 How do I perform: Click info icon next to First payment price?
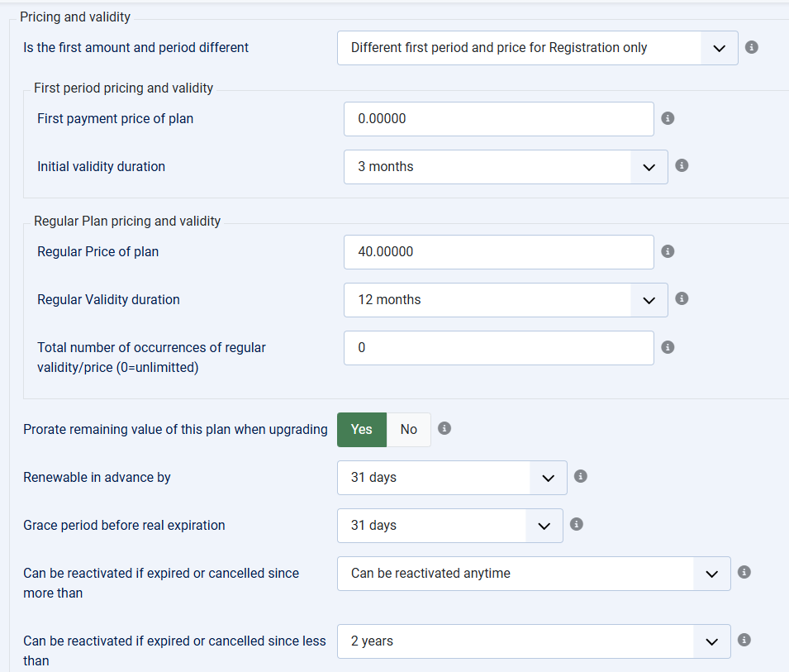(x=668, y=118)
